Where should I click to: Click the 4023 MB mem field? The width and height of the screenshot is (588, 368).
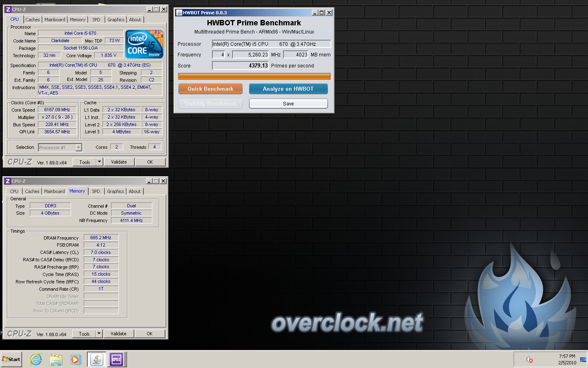coord(296,54)
